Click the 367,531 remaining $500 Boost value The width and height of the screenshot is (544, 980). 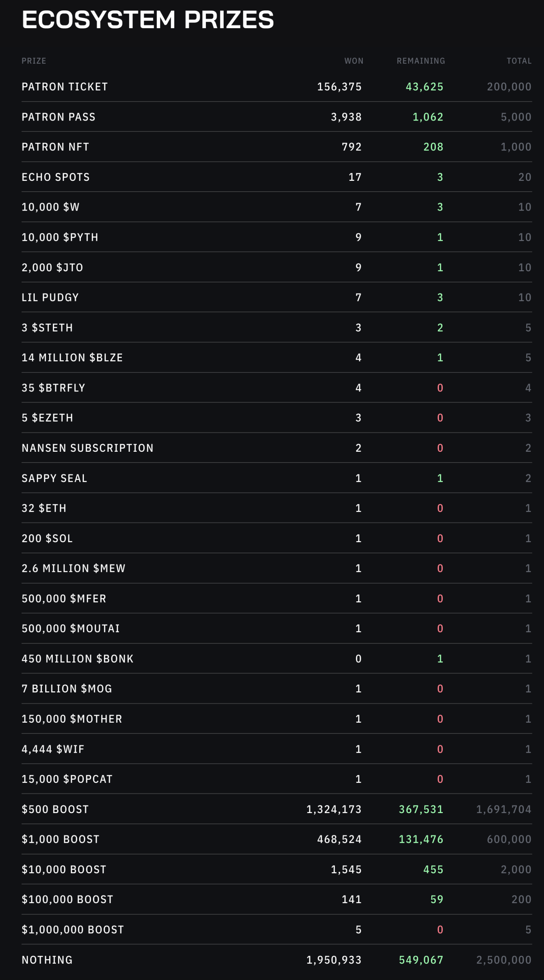coord(421,809)
